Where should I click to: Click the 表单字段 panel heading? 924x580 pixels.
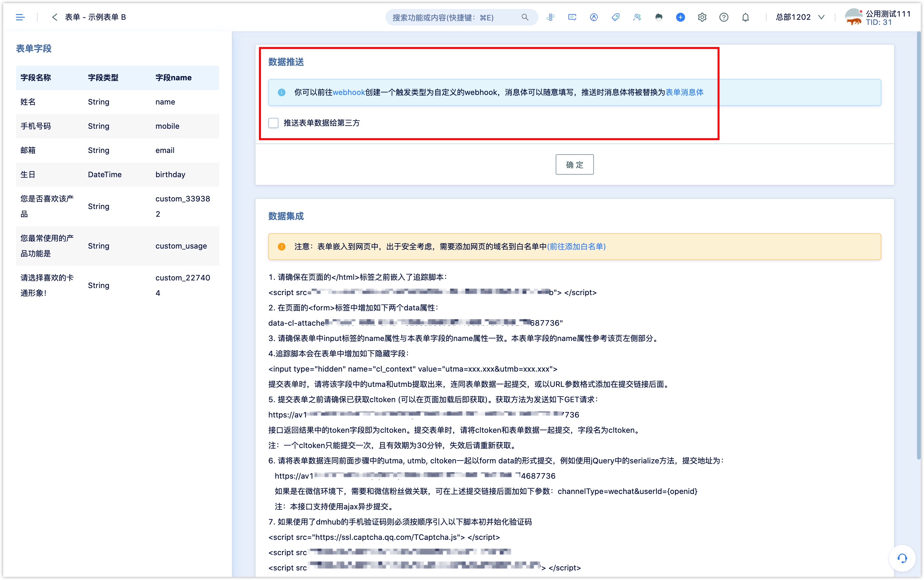34,49
